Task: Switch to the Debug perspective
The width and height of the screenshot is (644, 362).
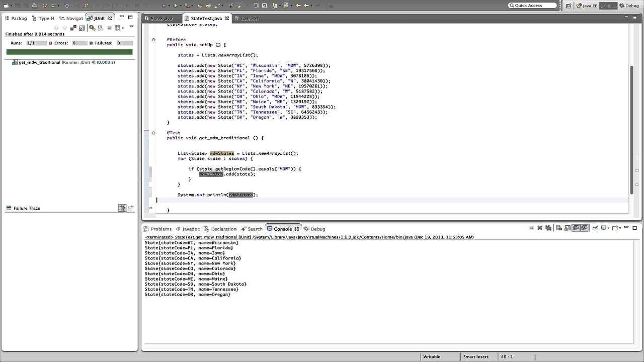Action: 629,6
